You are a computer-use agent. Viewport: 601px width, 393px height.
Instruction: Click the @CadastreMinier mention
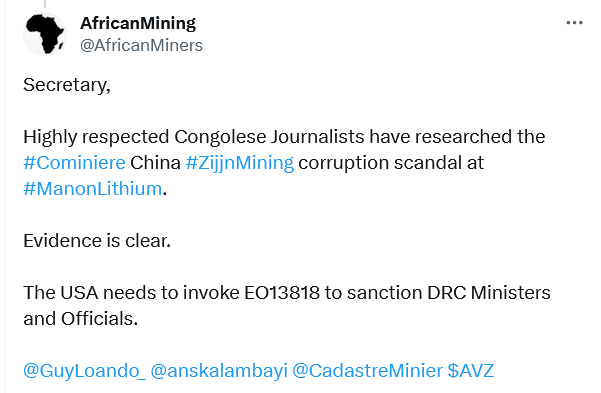368,371
